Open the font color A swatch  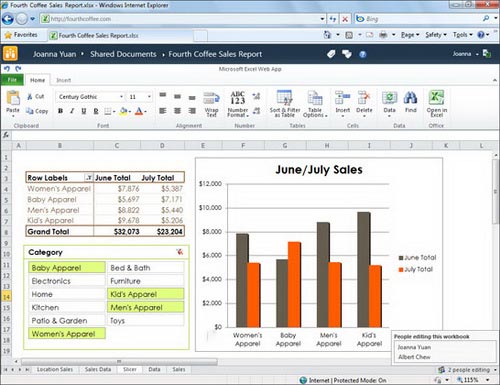139,111
